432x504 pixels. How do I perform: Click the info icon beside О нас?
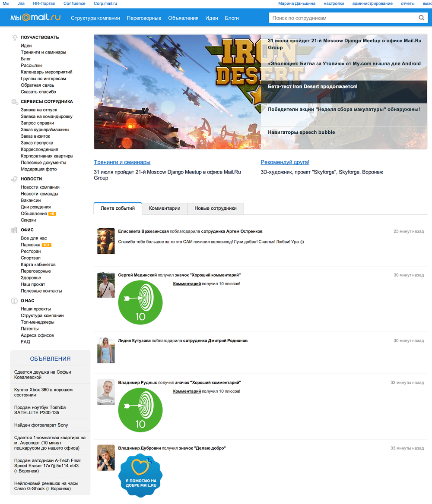pos(14,301)
